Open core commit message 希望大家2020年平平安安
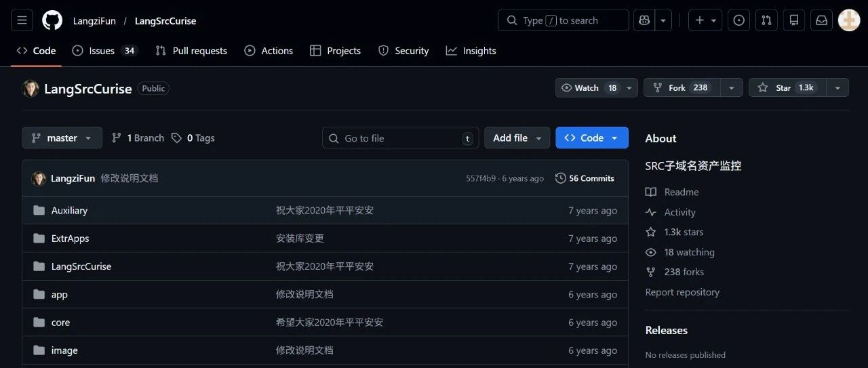This screenshot has height=368, width=868. [x=330, y=323]
